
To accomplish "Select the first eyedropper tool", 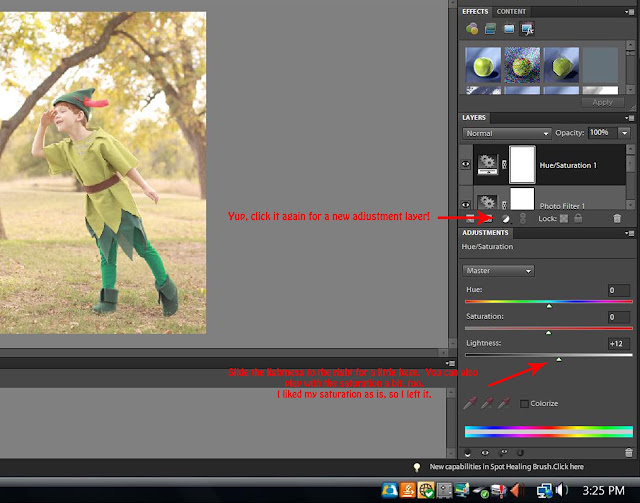I will tap(470, 403).
